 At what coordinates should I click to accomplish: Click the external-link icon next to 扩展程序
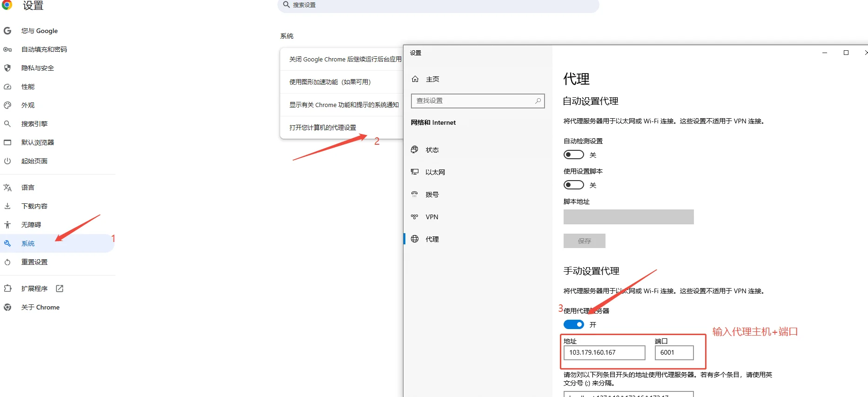pos(60,289)
